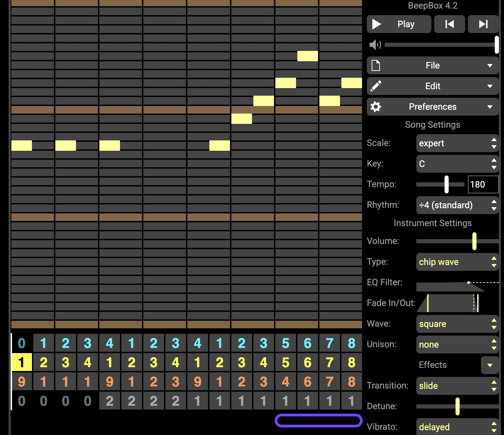Change the Key dropdown set to C
Viewport: 504px width, 435px height.
coord(457,164)
